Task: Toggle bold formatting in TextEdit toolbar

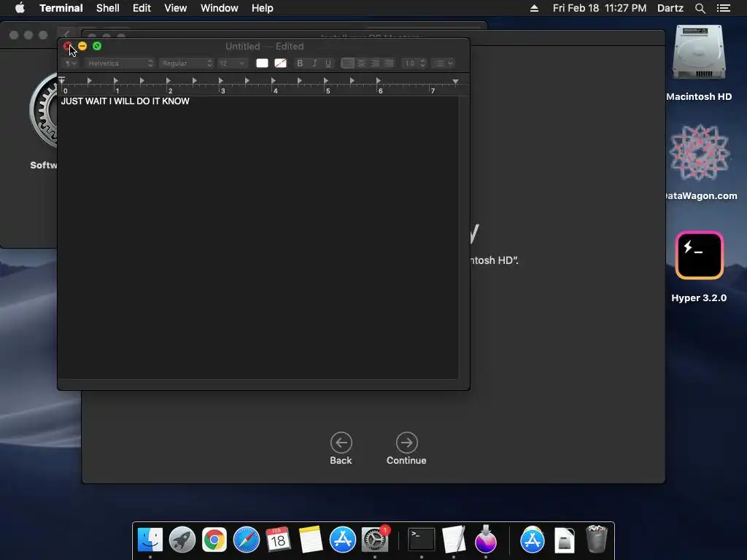Action: coord(300,63)
